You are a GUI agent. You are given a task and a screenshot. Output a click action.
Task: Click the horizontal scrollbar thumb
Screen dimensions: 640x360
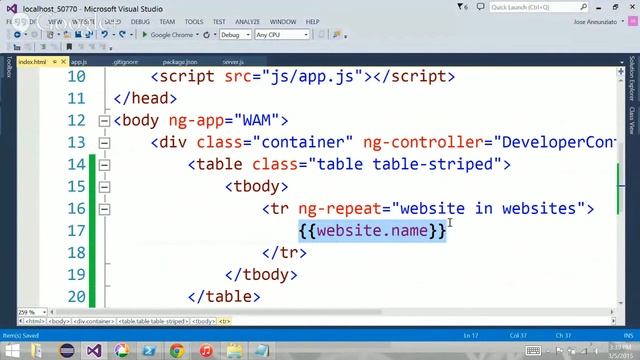pos(219,312)
